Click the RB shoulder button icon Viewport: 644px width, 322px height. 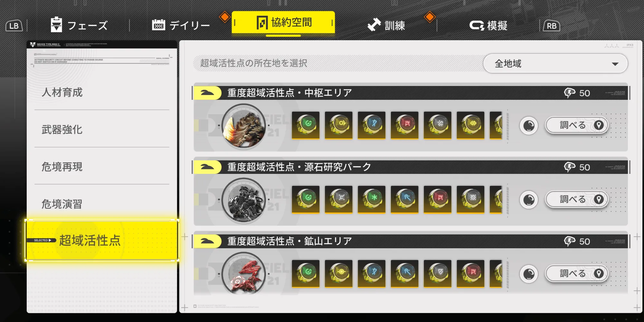(552, 26)
